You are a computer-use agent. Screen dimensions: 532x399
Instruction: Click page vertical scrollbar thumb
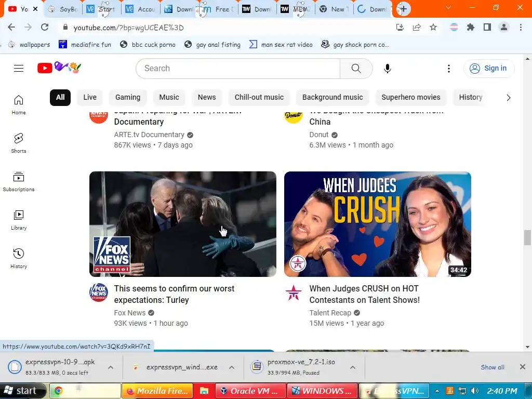click(x=527, y=237)
